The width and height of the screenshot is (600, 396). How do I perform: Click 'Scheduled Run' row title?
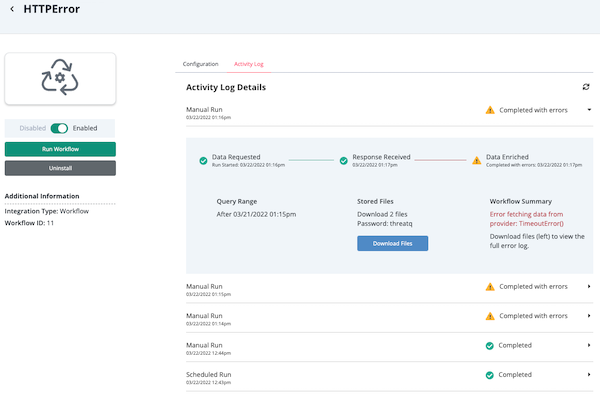click(209, 375)
